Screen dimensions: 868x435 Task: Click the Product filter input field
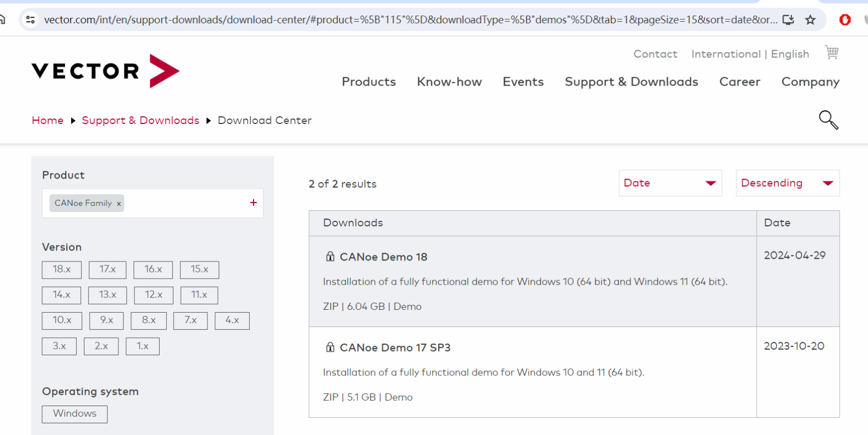[152, 203]
